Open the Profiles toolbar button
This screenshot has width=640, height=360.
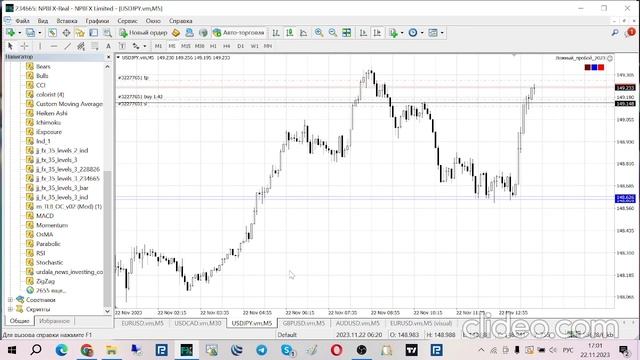pos(31,33)
